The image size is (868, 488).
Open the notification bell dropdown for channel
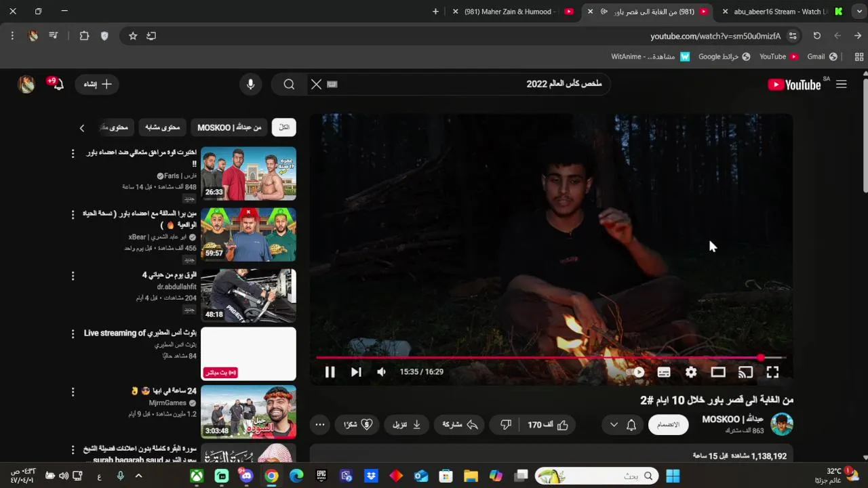tap(623, 425)
